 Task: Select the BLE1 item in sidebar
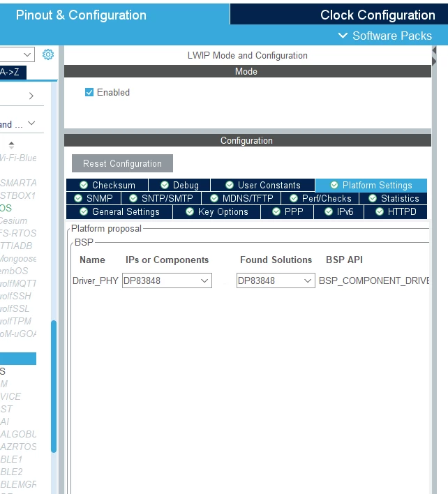(12, 459)
